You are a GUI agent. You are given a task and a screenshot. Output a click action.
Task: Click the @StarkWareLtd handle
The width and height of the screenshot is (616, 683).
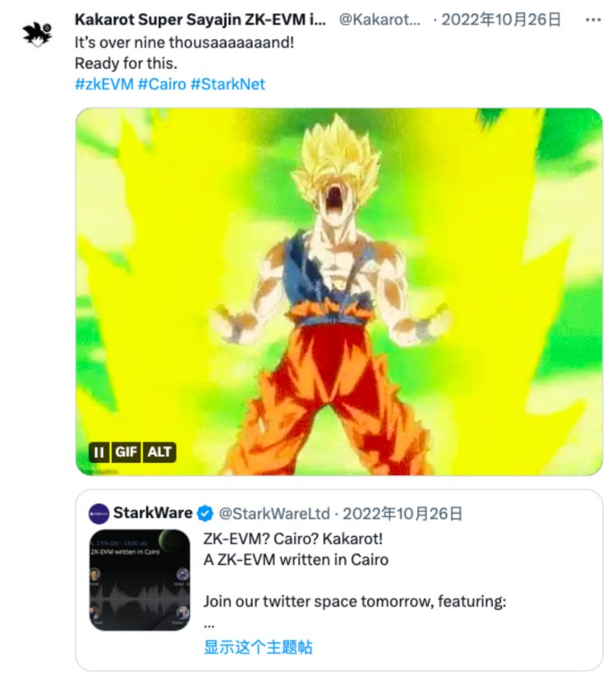(x=274, y=514)
